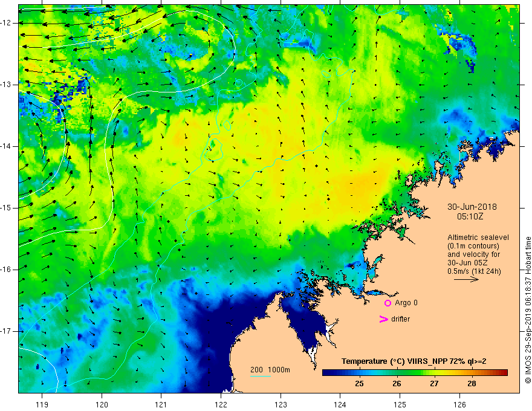Click the 122 longitude axis label

point(221,404)
